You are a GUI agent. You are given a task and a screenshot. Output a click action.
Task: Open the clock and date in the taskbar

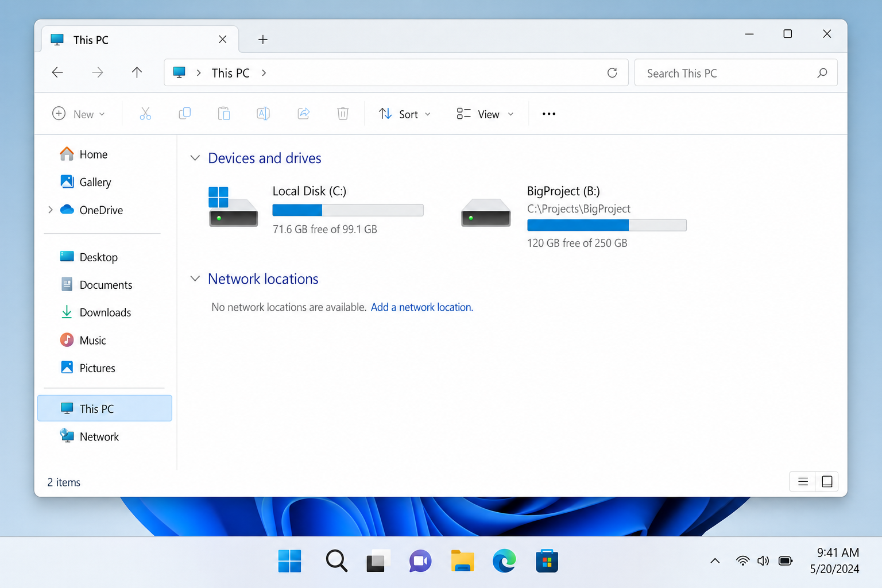coord(835,560)
